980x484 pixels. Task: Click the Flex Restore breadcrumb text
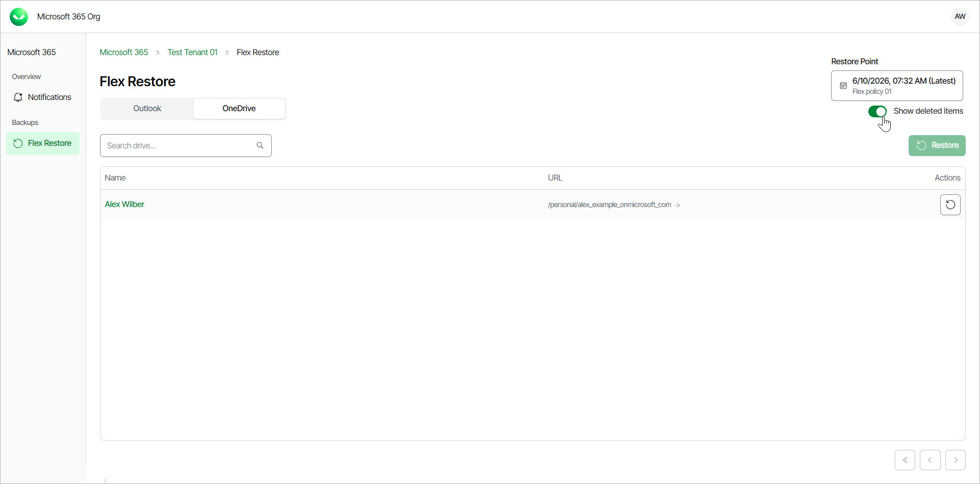click(x=258, y=53)
